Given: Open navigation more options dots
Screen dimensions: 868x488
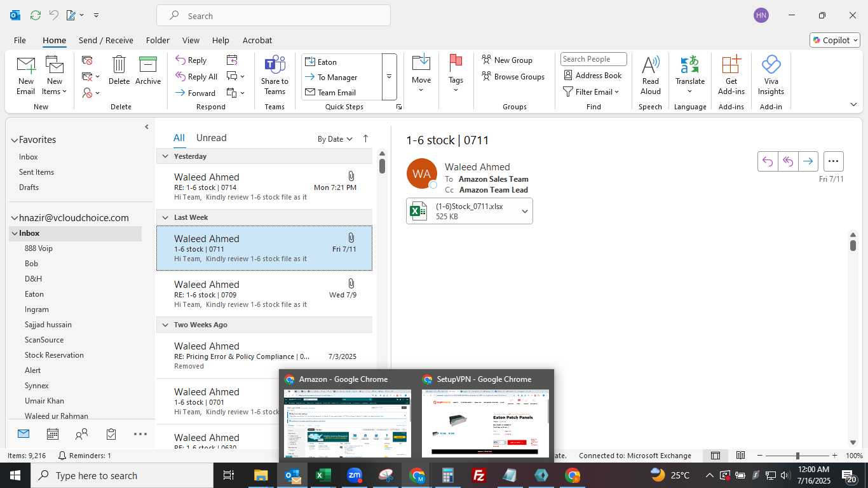Looking at the screenshot, I should click(x=140, y=434).
